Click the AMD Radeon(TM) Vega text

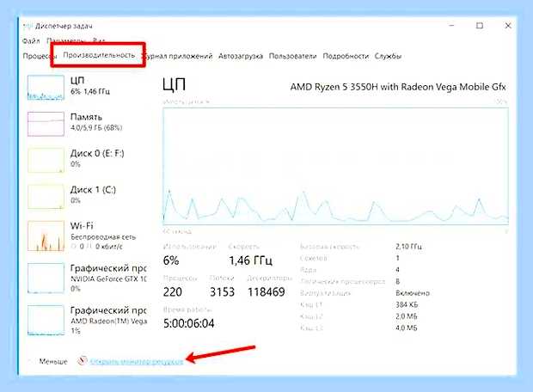click(109, 321)
